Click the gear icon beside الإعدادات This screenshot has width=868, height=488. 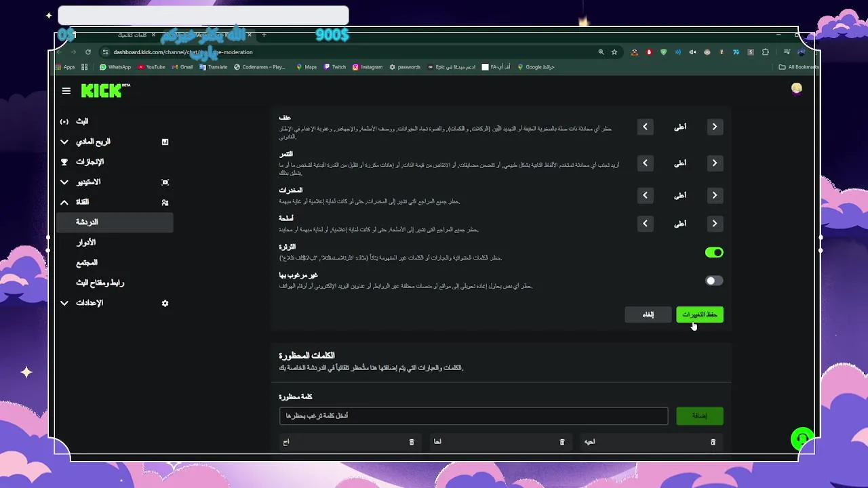coord(165,303)
